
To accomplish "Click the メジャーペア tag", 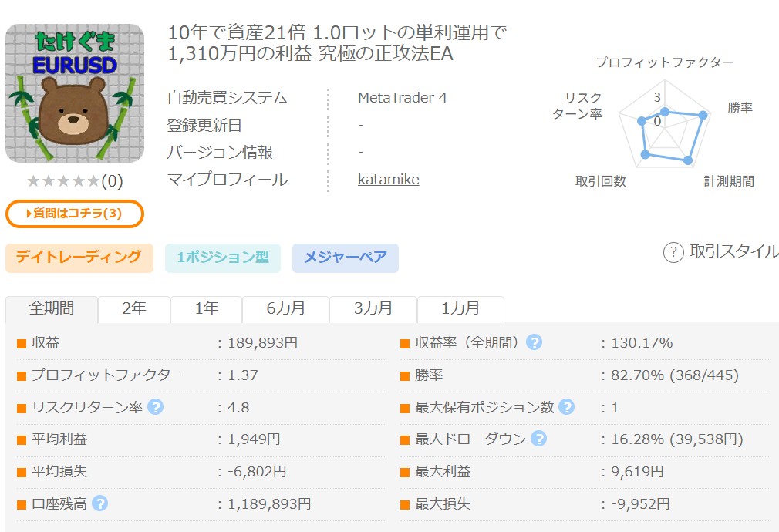I will click(346, 258).
